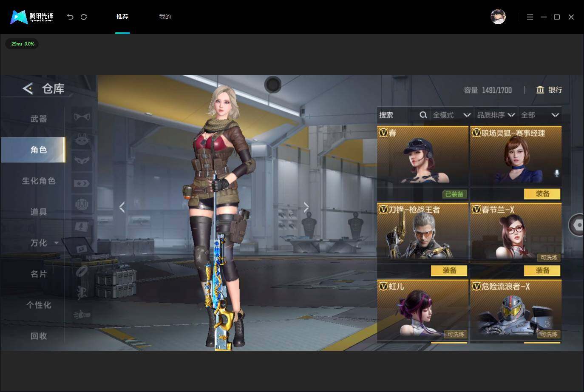
Task: Switch to the 我的 tab
Action: tap(165, 17)
